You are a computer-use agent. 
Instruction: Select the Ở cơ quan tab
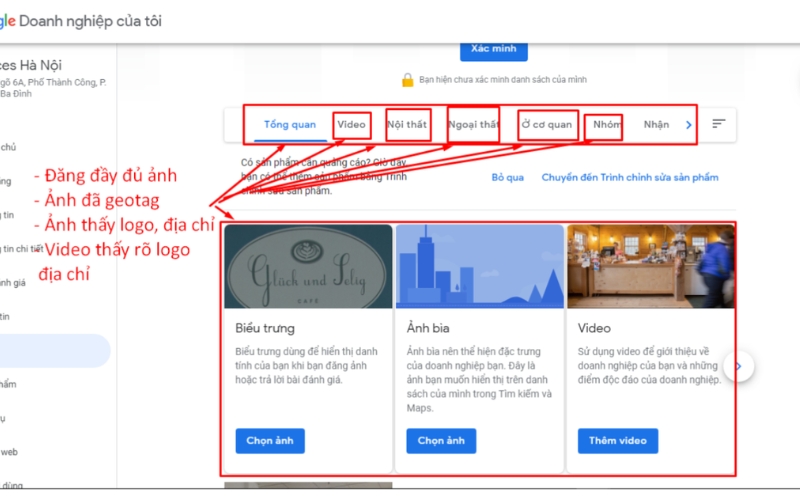coord(547,125)
